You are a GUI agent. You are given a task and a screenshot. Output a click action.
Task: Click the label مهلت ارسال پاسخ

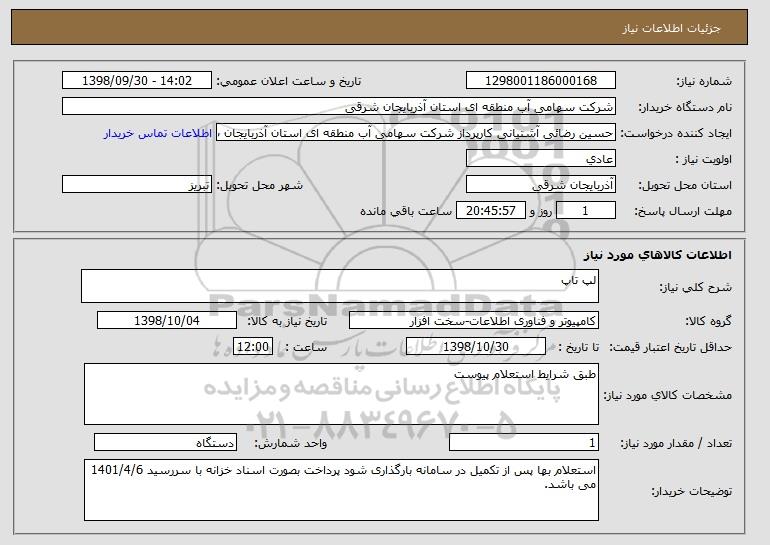point(683,211)
